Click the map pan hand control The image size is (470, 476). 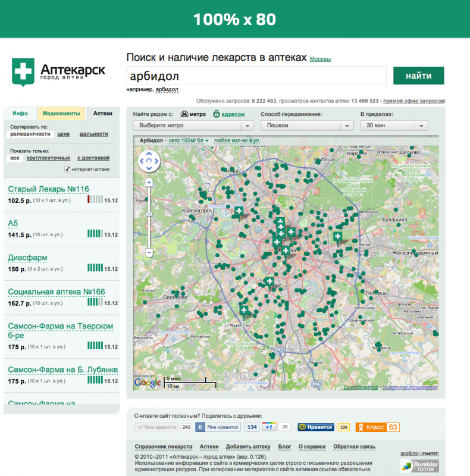tap(149, 160)
